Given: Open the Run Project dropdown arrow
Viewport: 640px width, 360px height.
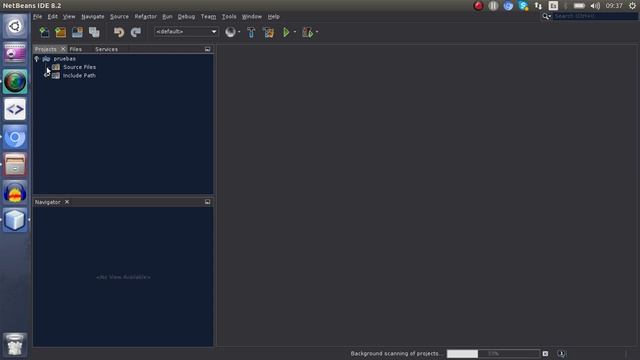Looking at the screenshot, I should coord(295,32).
